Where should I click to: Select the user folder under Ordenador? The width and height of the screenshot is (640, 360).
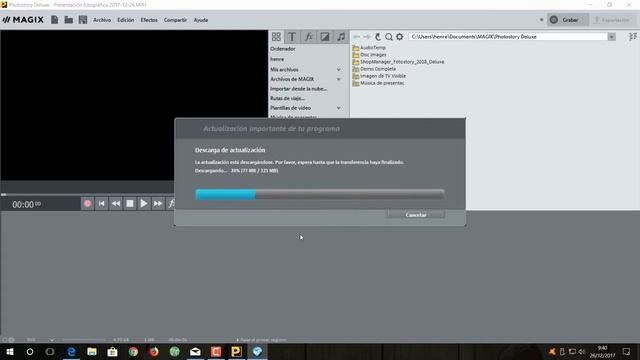click(x=277, y=59)
